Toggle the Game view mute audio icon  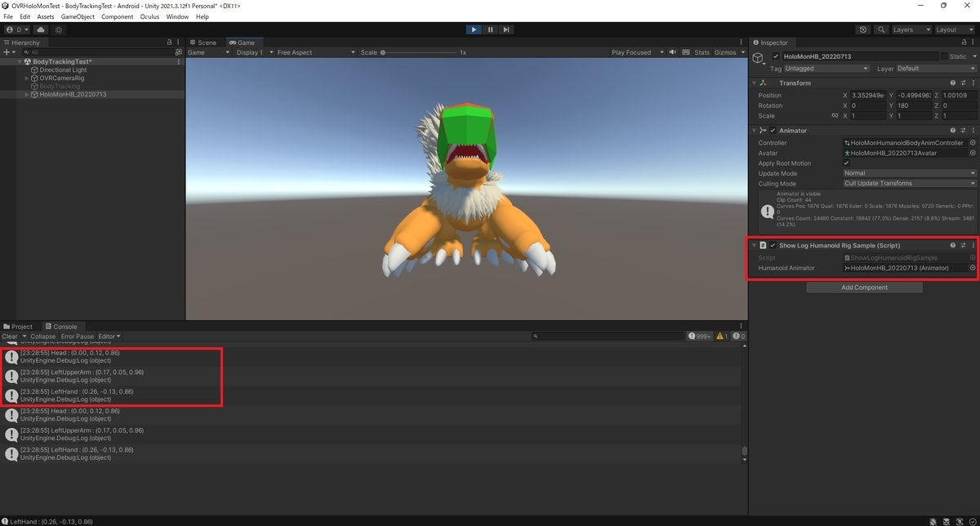pyautogui.click(x=673, y=52)
